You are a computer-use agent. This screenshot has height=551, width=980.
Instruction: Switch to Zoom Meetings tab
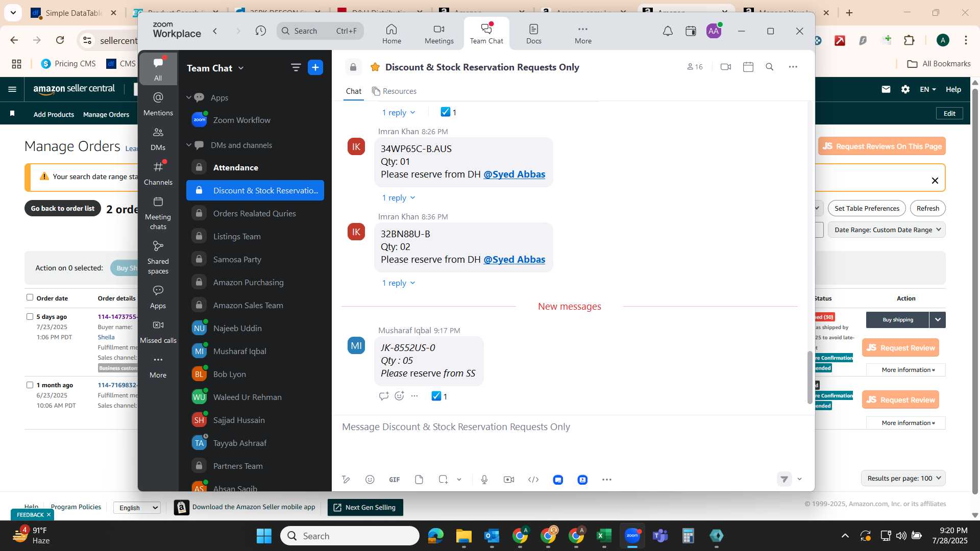[439, 34]
